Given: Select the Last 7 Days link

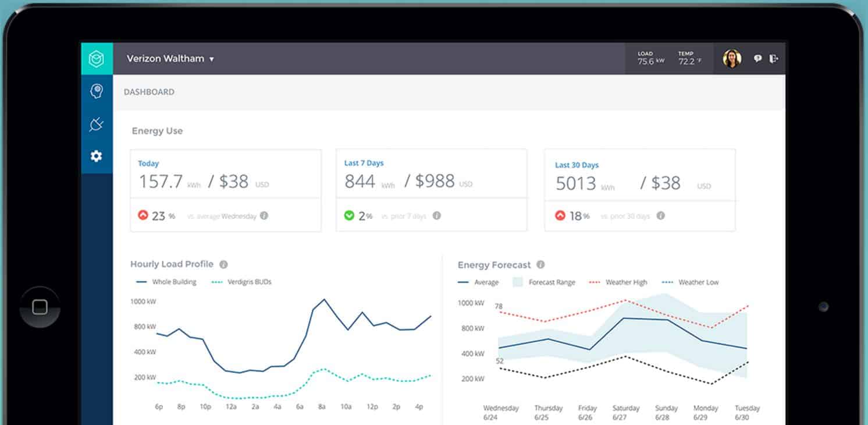Looking at the screenshot, I should 364,163.
